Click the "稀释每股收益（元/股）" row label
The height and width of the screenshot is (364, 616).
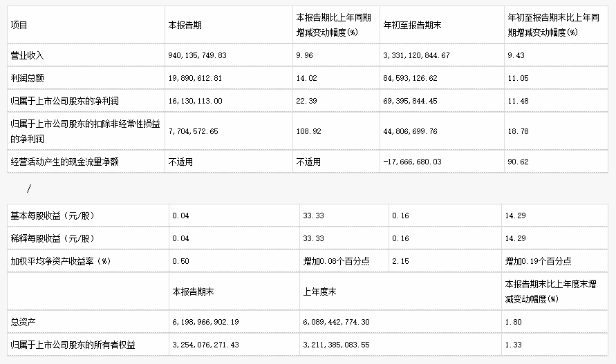click(x=53, y=239)
